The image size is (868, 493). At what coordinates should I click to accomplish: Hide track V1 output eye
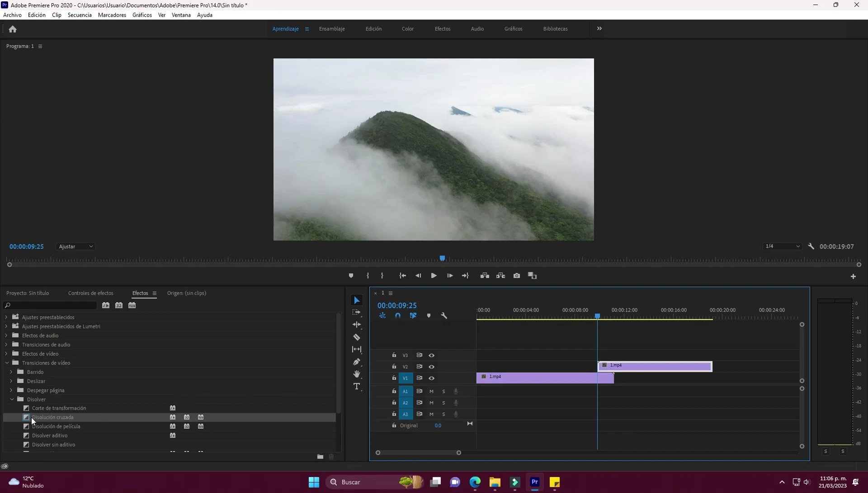pyautogui.click(x=431, y=378)
